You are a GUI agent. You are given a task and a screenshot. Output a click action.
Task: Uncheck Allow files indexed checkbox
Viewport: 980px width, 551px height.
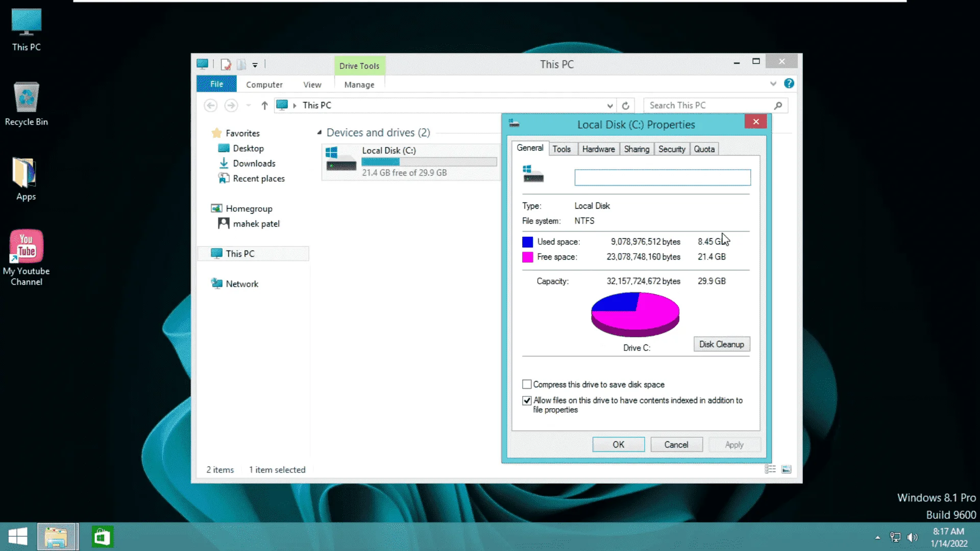[527, 400]
